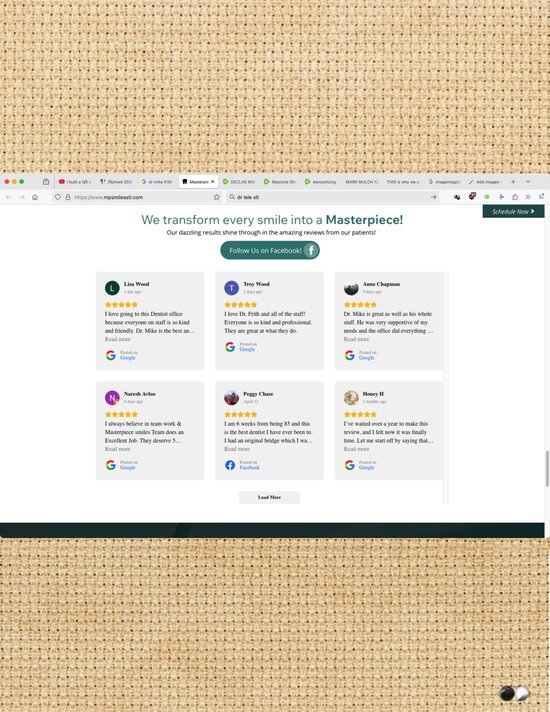This screenshot has height=712, width=550.
Task: Switch to the DECLAS tab
Action: pyautogui.click(x=239, y=182)
